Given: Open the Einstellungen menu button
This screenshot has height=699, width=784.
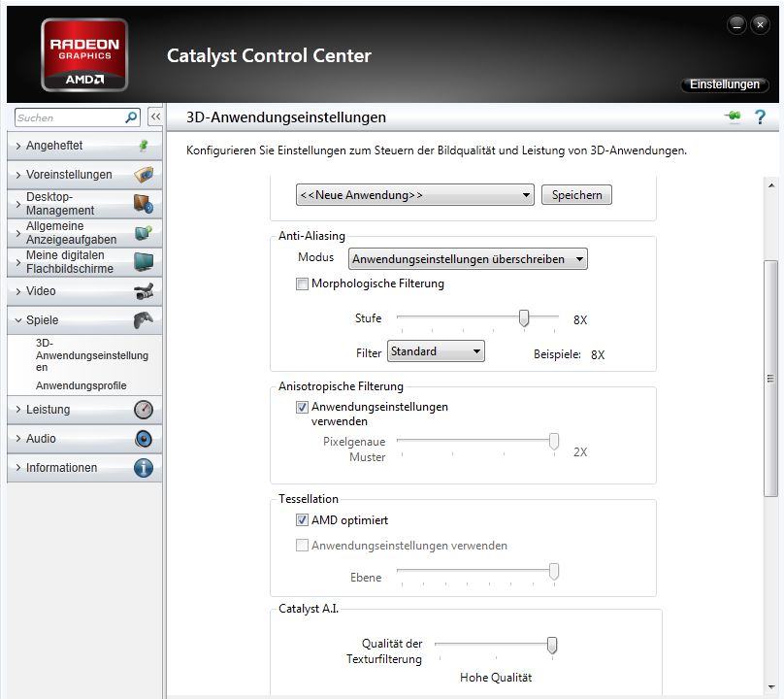Looking at the screenshot, I should tap(725, 84).
